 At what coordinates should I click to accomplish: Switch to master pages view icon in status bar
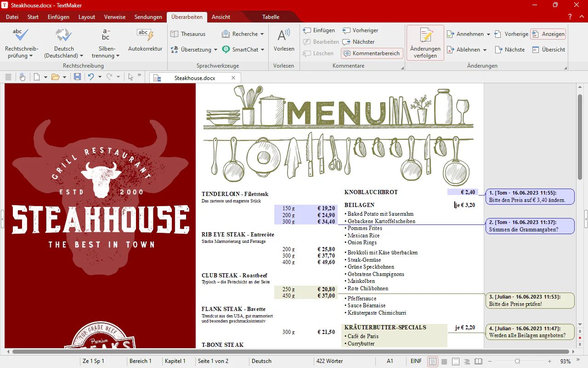pyautogui.click(x=456, y=361)
